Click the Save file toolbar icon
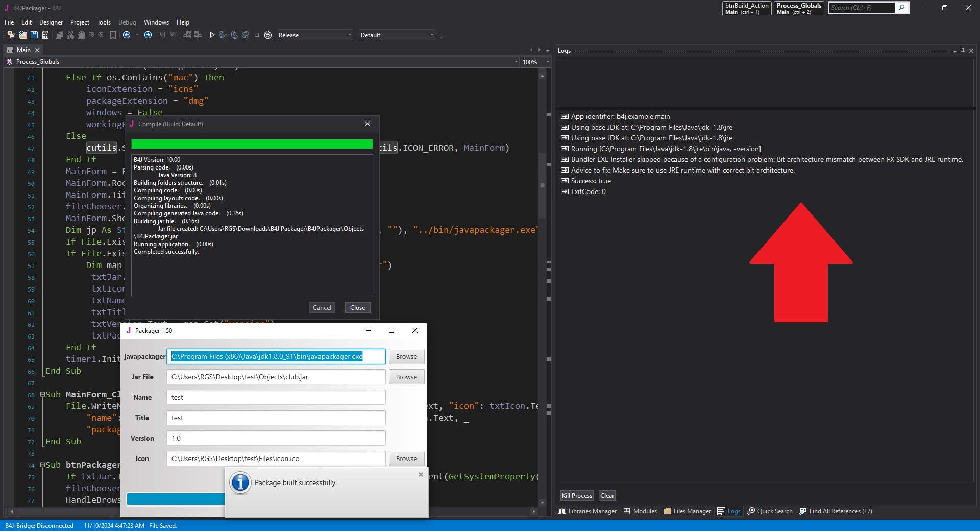This screenshot has height=531, width=980. point(34,35)
